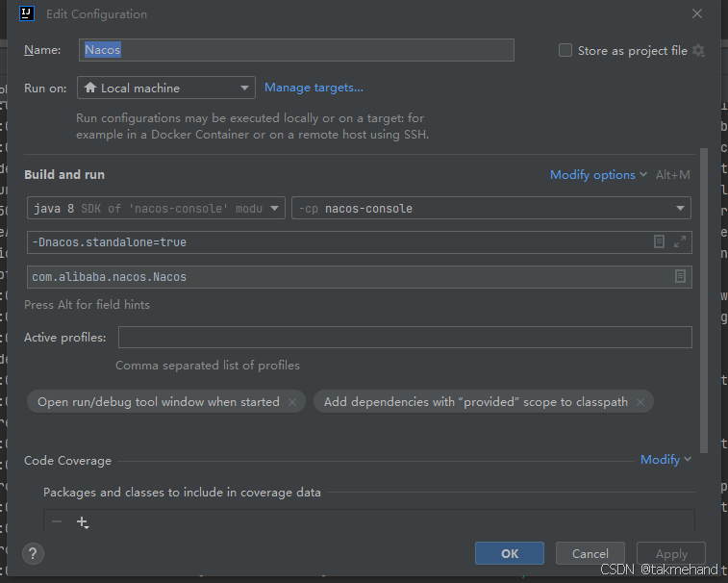Remove Open run/debug tool window option chip
728x583 pixels.
pos(292,402)
